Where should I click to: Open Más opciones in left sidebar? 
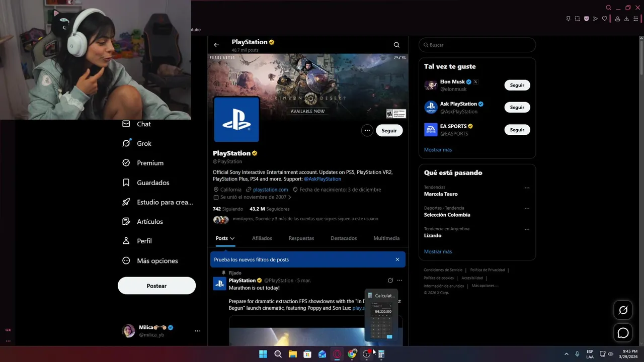[150, 260]
